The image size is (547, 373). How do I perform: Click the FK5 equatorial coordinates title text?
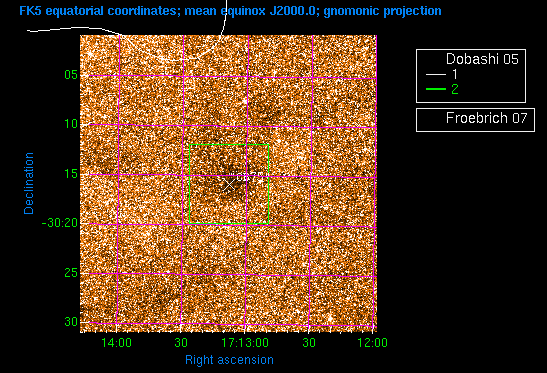230,11
